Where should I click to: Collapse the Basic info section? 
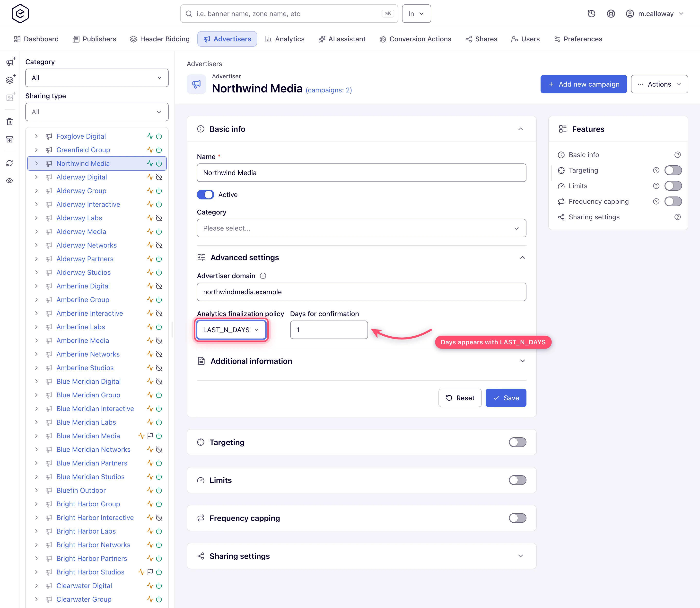[x=521, y=129]
